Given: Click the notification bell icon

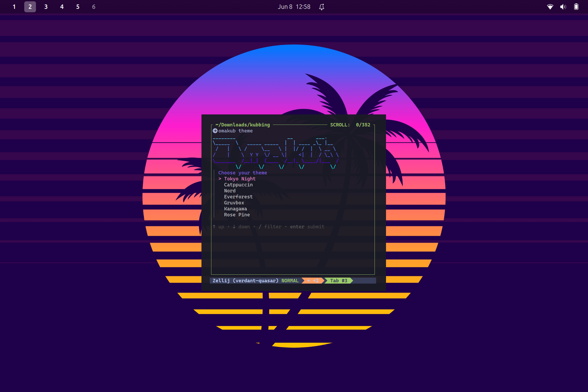Looking at the screenshot, I should coord(322,7).
